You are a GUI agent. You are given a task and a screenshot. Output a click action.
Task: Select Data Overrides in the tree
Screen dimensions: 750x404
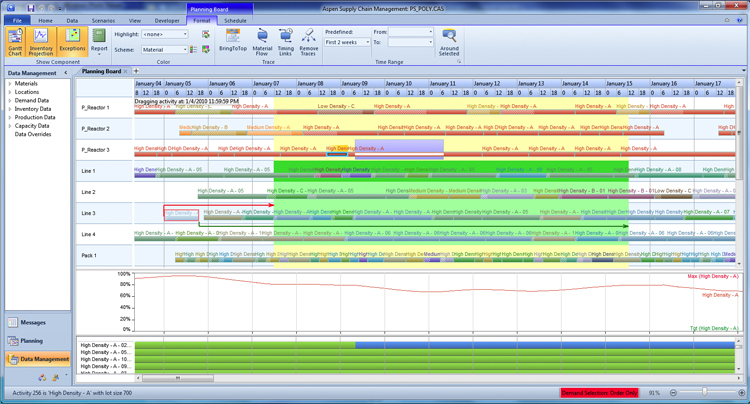(32, 134)
